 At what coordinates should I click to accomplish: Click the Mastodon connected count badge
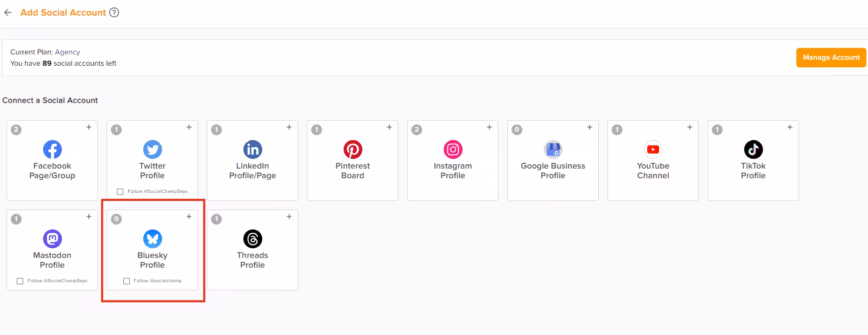[x=16, y=219]
